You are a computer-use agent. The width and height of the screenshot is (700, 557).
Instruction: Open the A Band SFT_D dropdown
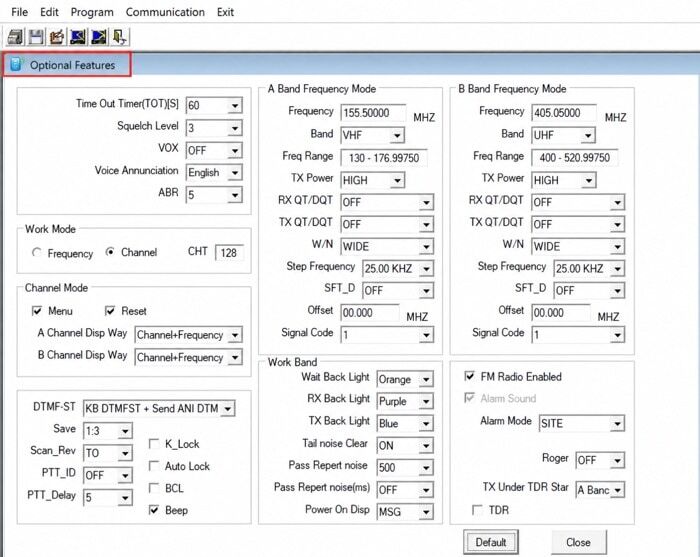pyautogui.click(x=398, y=291)
